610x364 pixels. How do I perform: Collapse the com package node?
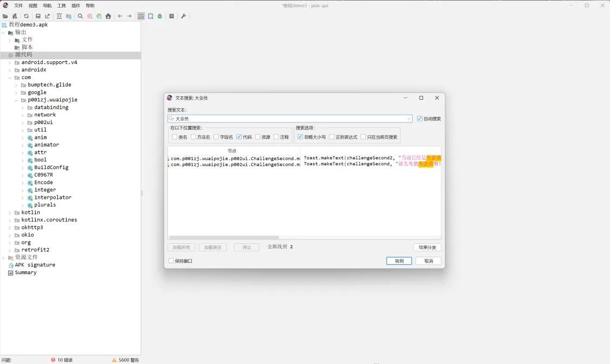(10, 77)
